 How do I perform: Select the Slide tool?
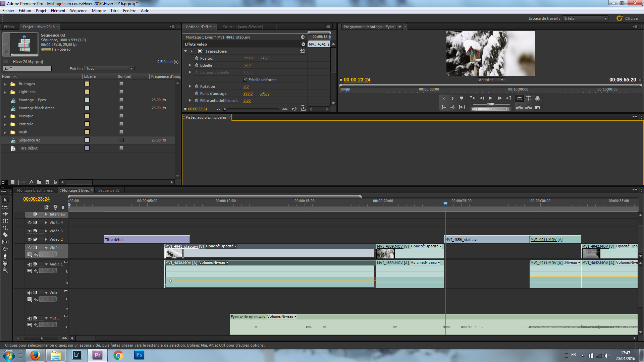tap(5, 249)
